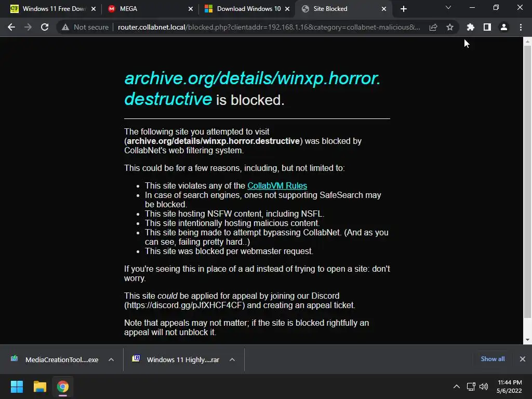This screenshot has height=399, width=532.
Task: Click the Windows 11 rar file icon
Action: [x=136, y=358]
